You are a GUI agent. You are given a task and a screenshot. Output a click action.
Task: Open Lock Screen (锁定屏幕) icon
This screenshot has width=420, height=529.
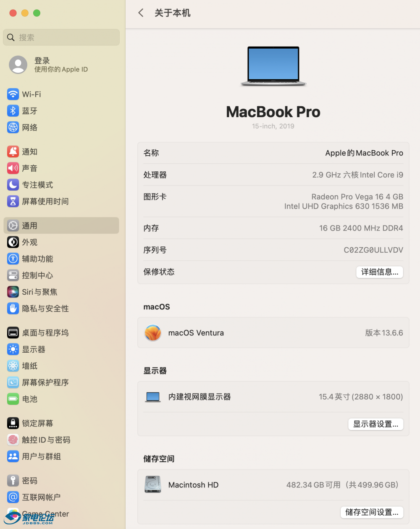(13, 423)
